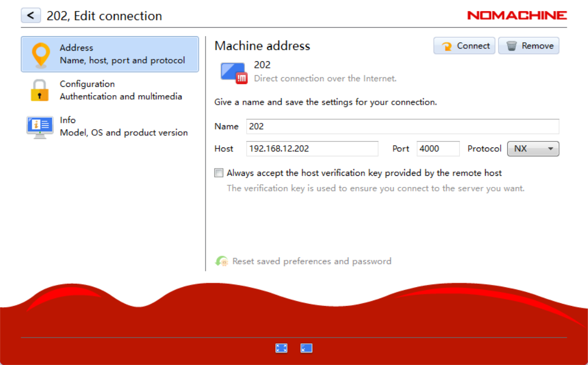Screen dimensions: 588x365
Task: Click the Host address field
Action: click(312, 149)
